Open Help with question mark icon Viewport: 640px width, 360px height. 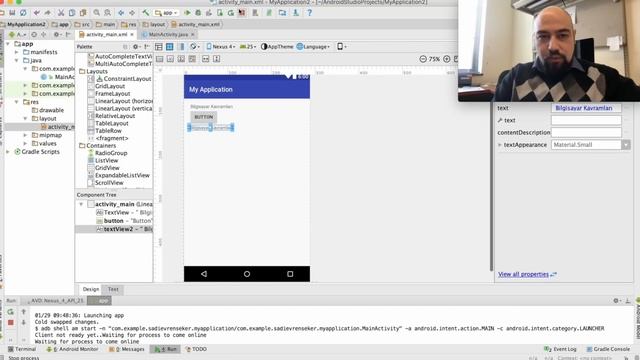click(309, 13)
